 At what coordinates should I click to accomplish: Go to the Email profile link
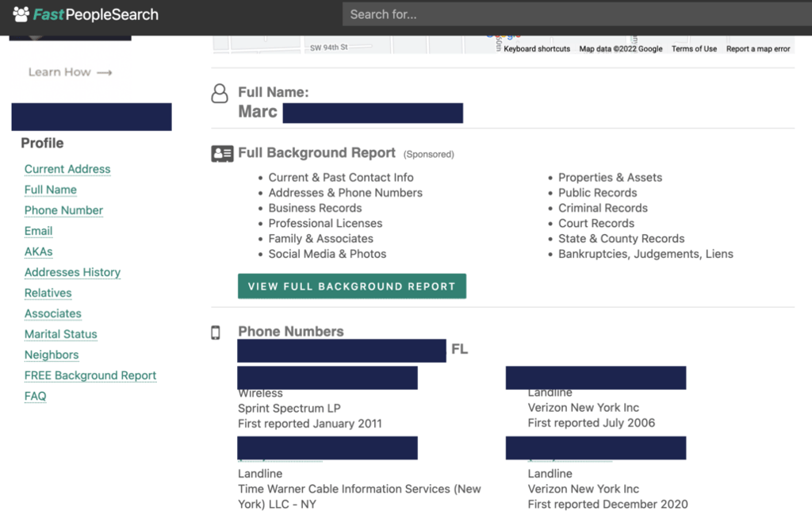click(38, 231)
